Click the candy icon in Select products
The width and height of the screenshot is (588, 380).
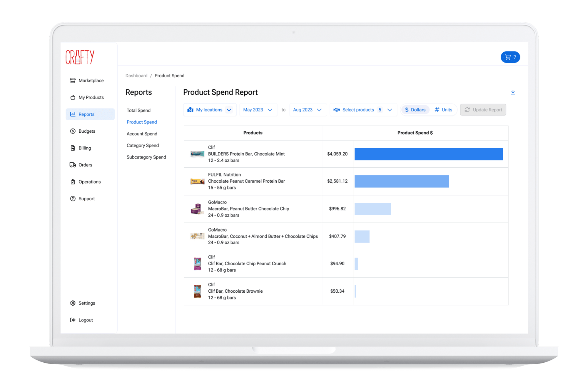[337, 110]
